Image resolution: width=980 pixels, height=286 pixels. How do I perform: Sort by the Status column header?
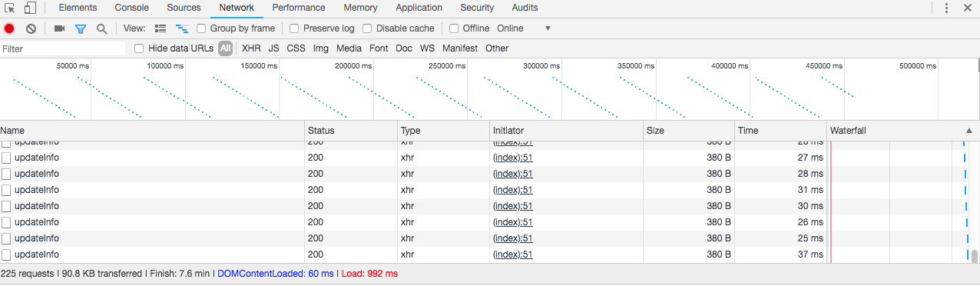click(x=351, y=131)
